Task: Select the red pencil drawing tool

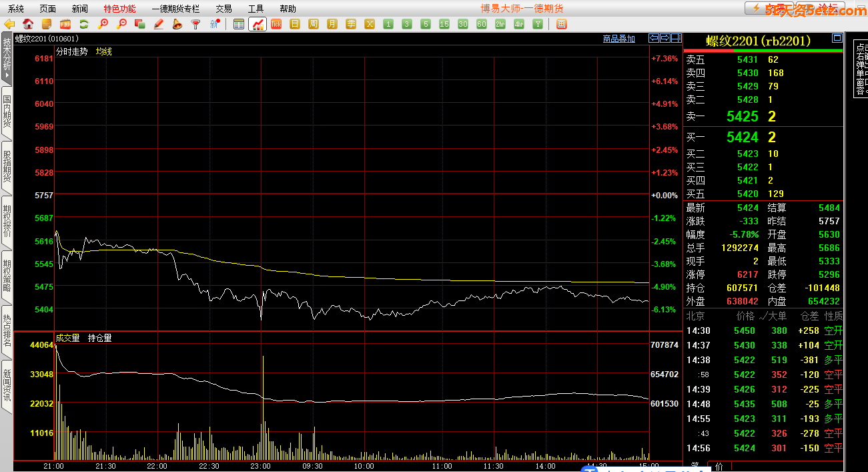Action: click(159, 24)
